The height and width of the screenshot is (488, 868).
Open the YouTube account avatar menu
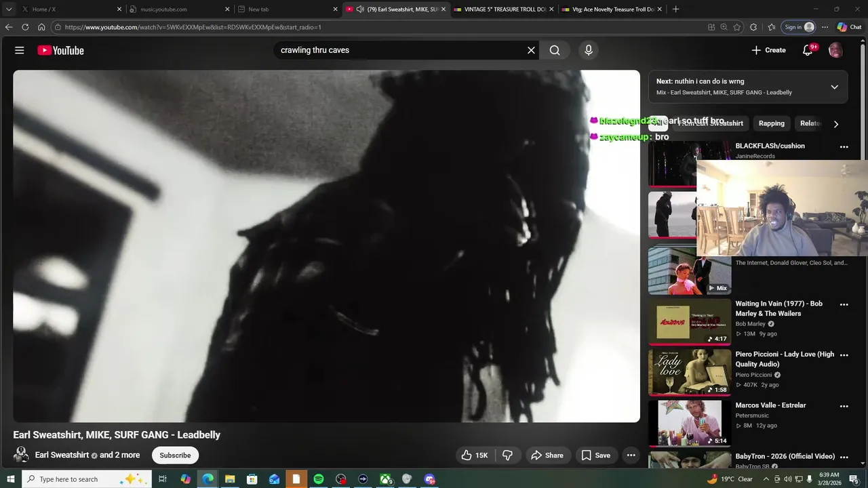point(835,50)
